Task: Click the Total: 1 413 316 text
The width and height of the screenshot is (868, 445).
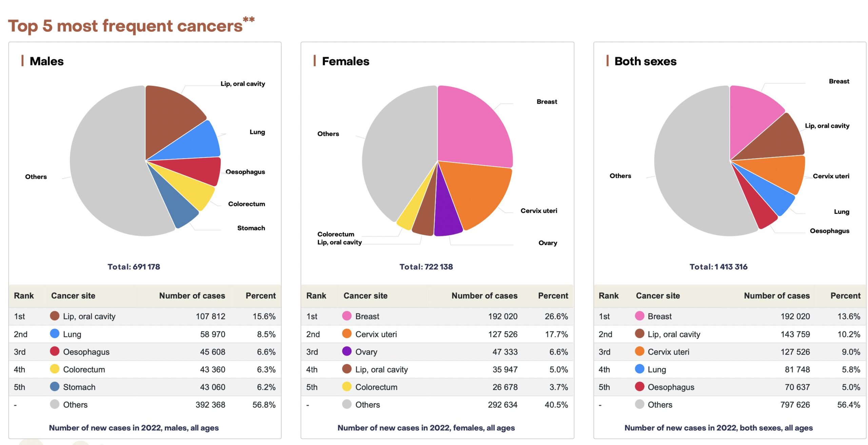Action: click(718, 267)
